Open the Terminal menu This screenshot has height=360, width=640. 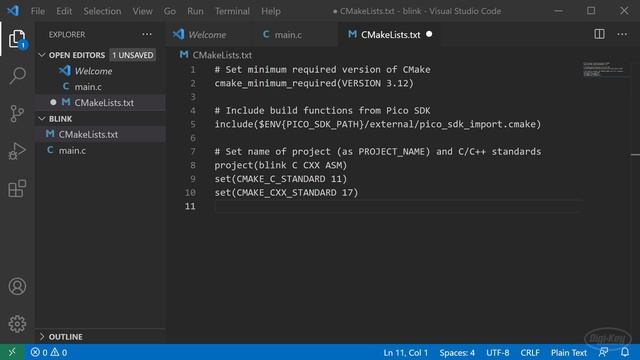[232, 11]
